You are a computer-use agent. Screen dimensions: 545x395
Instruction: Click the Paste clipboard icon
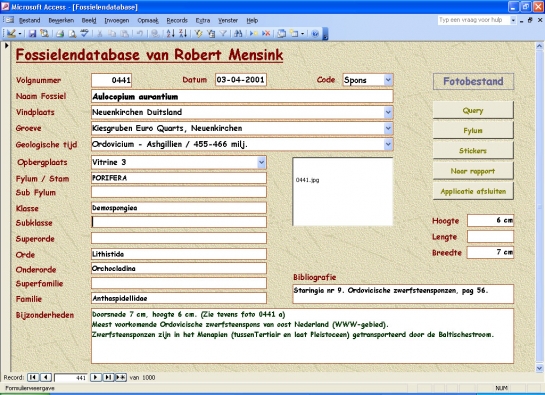tap(124, 33)
